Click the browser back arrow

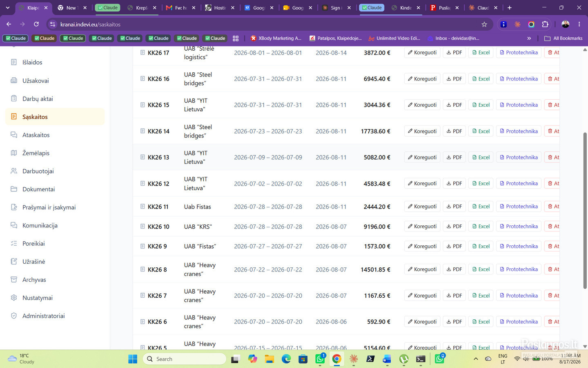click(9, 24)
